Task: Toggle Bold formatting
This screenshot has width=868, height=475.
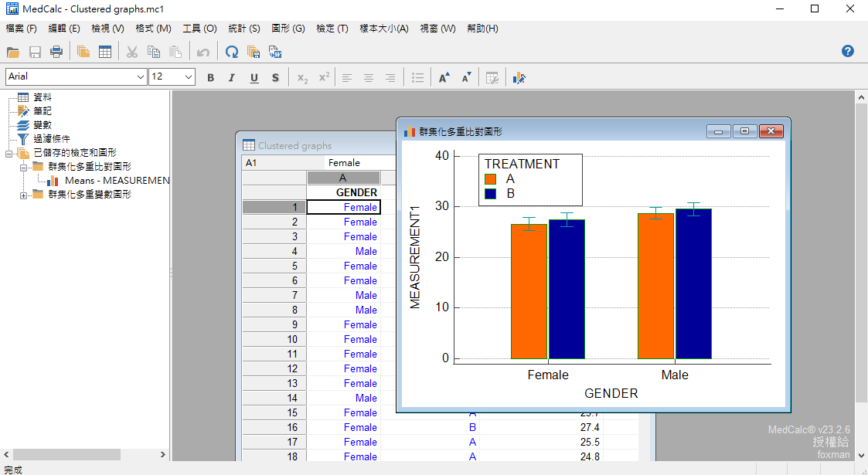Action: [210, 78]
